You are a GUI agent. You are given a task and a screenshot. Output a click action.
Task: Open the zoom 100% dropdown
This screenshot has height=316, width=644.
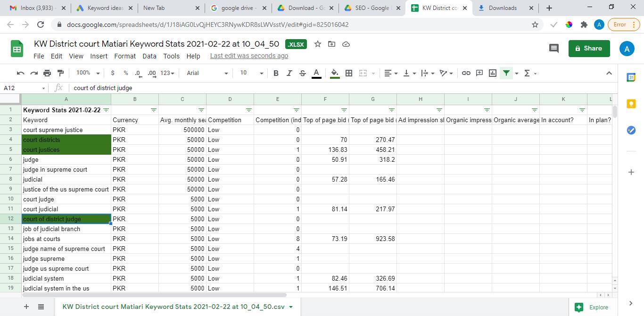pyautogui.click(x=88, y=73)
